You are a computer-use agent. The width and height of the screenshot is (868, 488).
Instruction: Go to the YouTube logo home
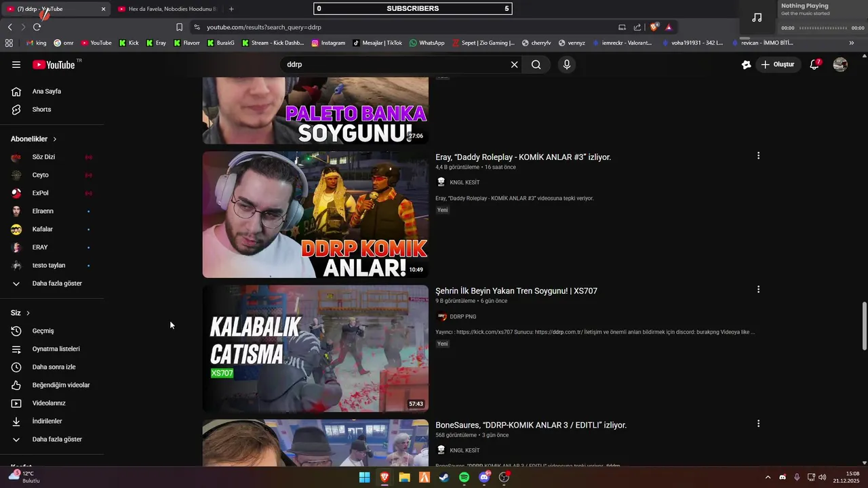[54, 64]
